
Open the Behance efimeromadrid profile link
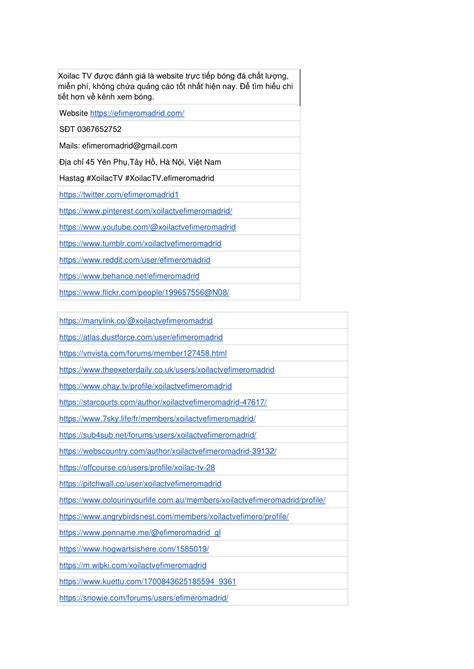click(x=129, y=276)
